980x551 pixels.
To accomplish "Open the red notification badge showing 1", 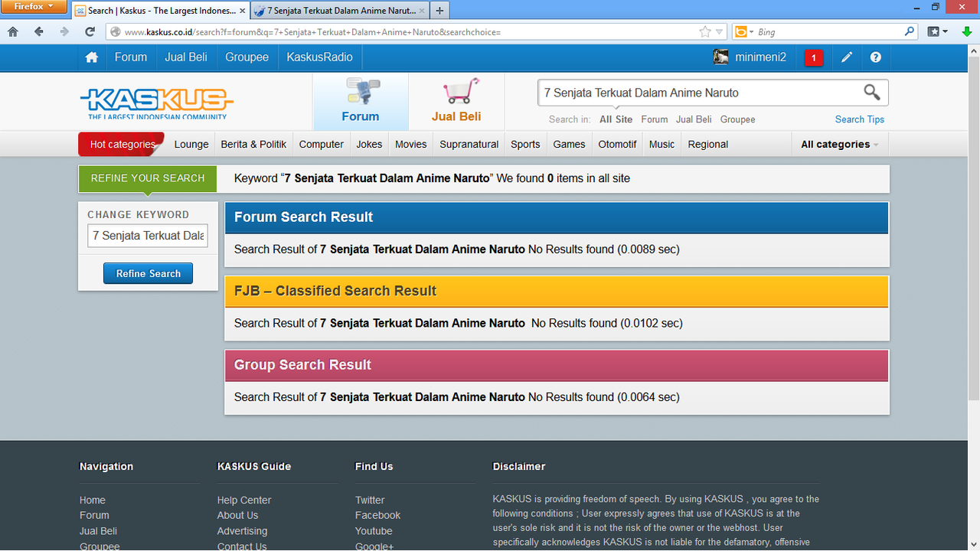I will point(814,57).
